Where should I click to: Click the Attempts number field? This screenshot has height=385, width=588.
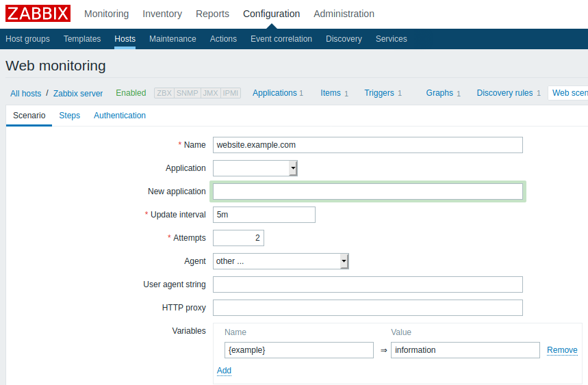click(x=238, y=238)
